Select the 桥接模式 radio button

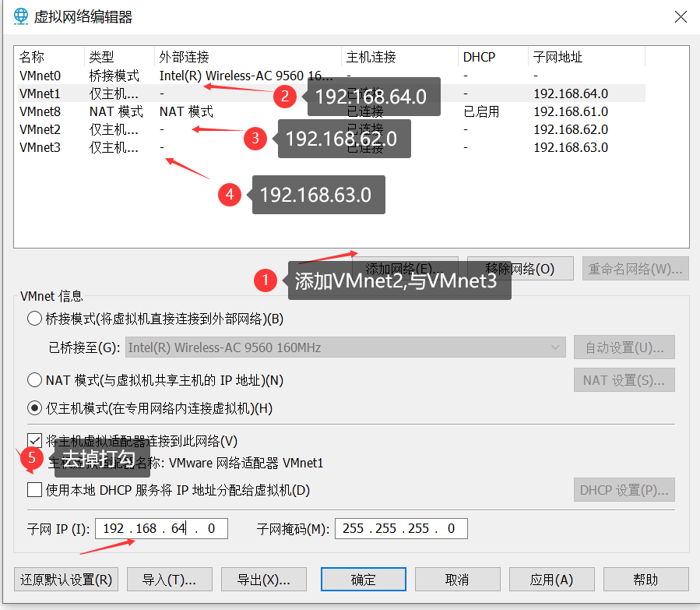tap(34, 319)
